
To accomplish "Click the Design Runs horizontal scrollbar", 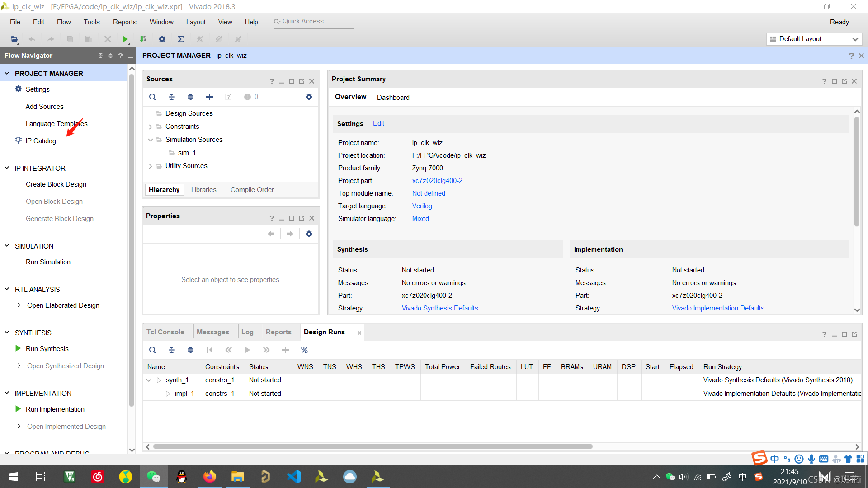I will 373,446.
